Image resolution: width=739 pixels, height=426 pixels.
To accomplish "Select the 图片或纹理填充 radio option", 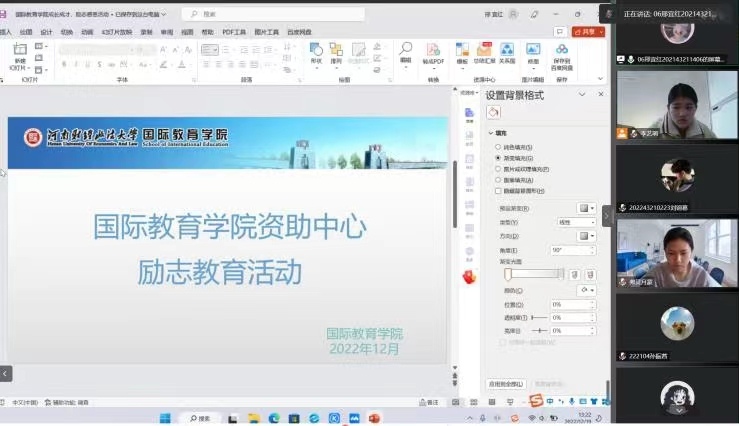I will coord(498,169).
